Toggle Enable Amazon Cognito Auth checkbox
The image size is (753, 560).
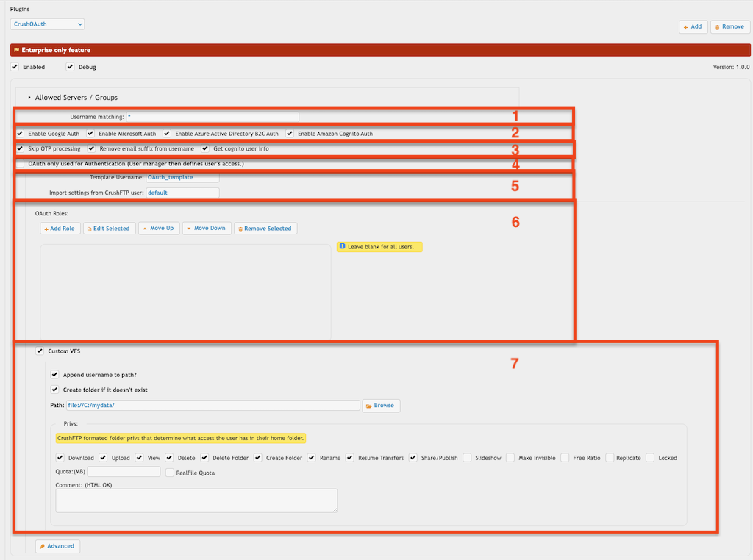pyautogui.click(x=290, y=134)
